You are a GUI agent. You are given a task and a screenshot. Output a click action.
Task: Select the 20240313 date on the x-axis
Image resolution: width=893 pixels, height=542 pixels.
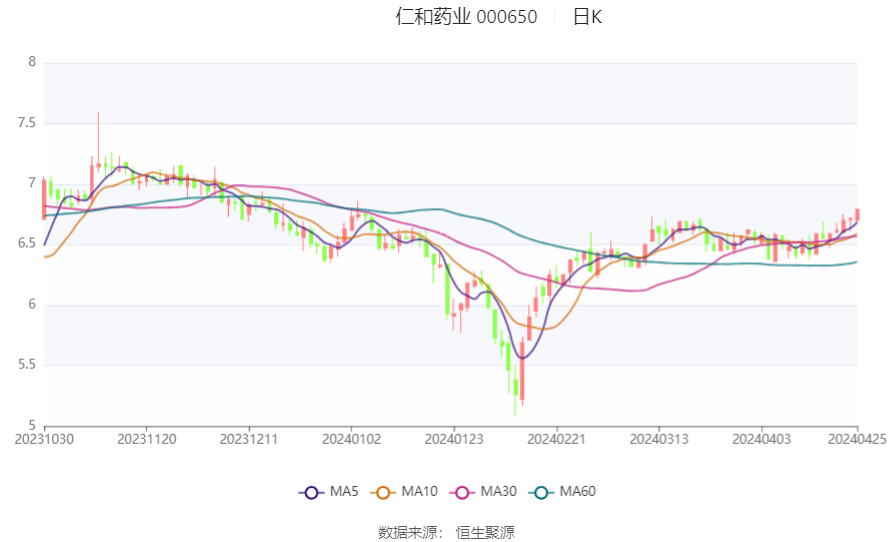[x=659, y=440]
